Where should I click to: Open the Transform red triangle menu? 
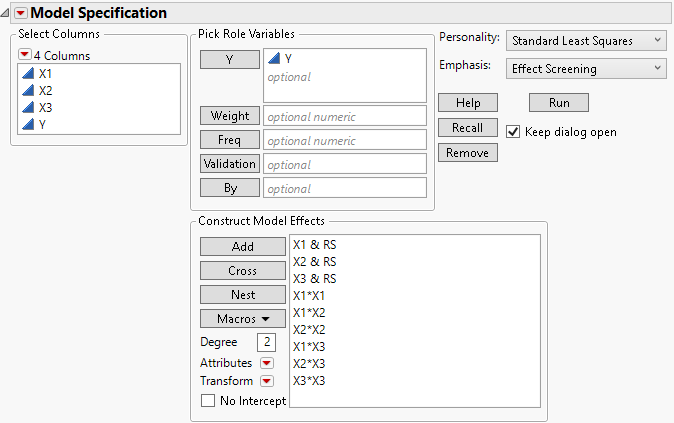point(267,381)
